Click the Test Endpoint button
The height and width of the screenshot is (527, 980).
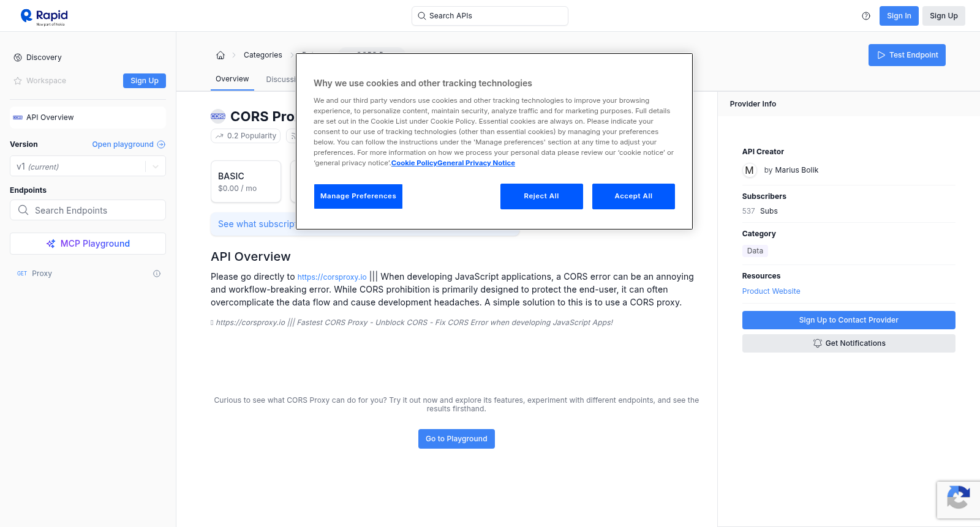coord(907,55)
